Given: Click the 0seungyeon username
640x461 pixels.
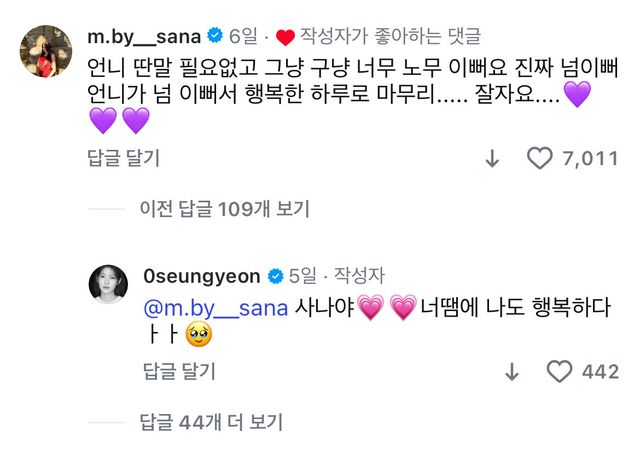Looking at the screenshot, I should click(202, 275).
